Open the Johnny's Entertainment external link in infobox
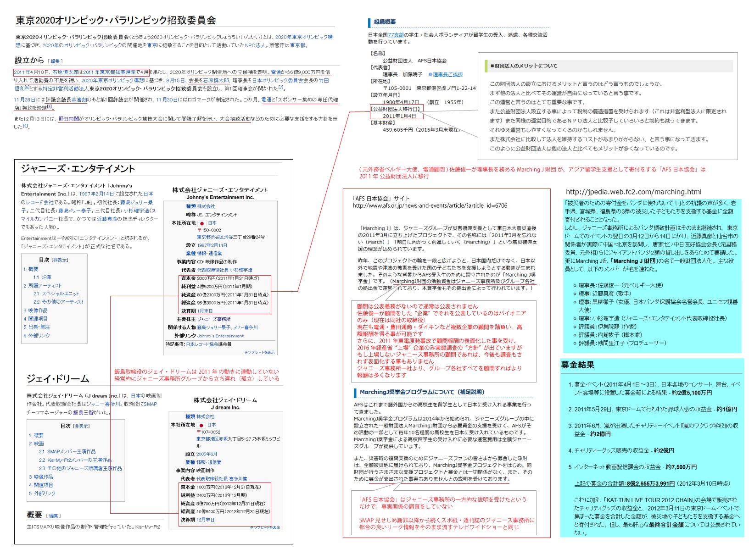 pos(220,336)
